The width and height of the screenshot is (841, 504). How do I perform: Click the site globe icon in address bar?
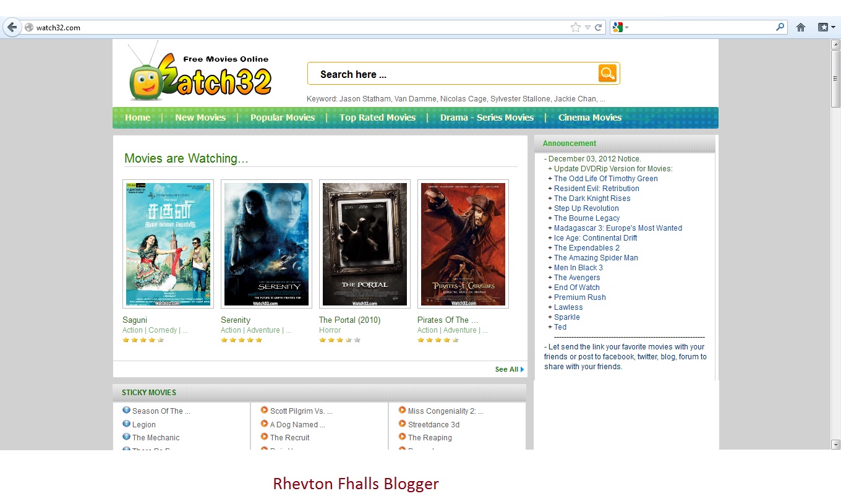coord(28,27)
